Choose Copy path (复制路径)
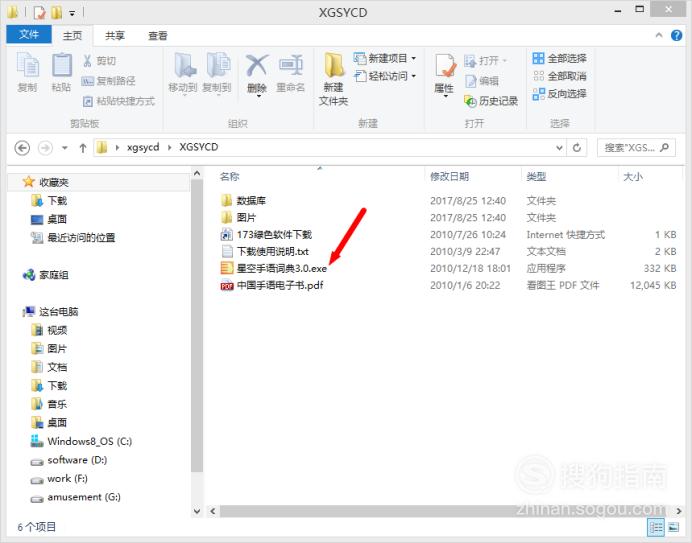Image resolution: width=692 pixels, height=543 pixels. tap(109, 81)
